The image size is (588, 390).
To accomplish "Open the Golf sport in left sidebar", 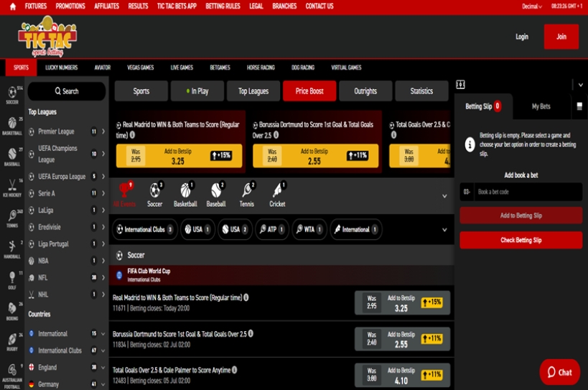I will click(x=12, y=281).
